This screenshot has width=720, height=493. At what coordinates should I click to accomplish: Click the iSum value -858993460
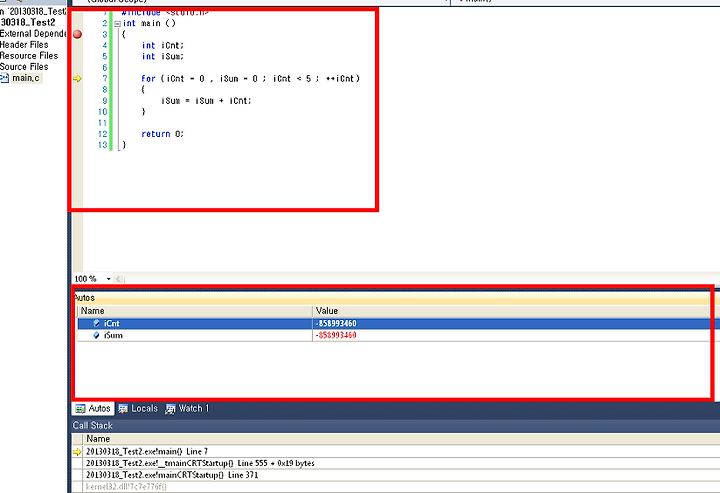click(x=336, y=336)
